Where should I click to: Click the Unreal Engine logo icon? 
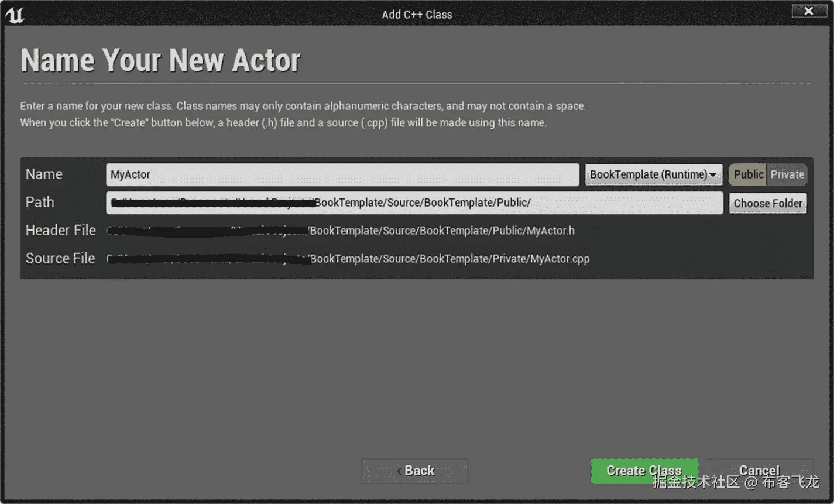pyautogui.click(x=14, y=15)
